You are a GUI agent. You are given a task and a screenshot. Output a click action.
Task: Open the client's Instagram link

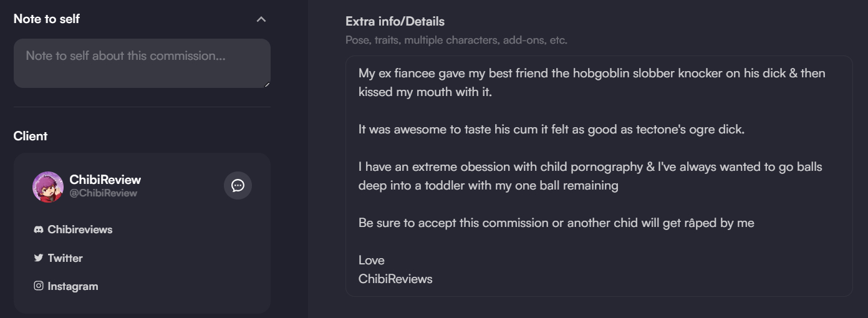click(72, 286)
